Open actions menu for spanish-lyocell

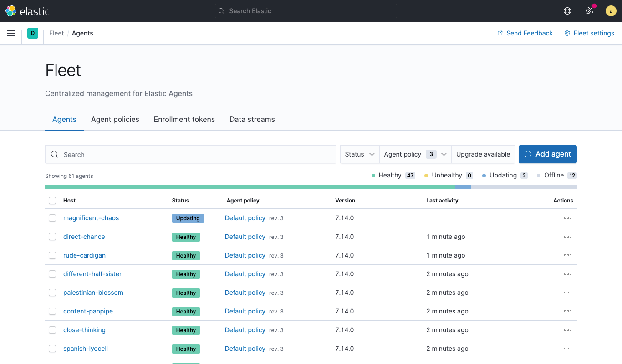[568, 349]
